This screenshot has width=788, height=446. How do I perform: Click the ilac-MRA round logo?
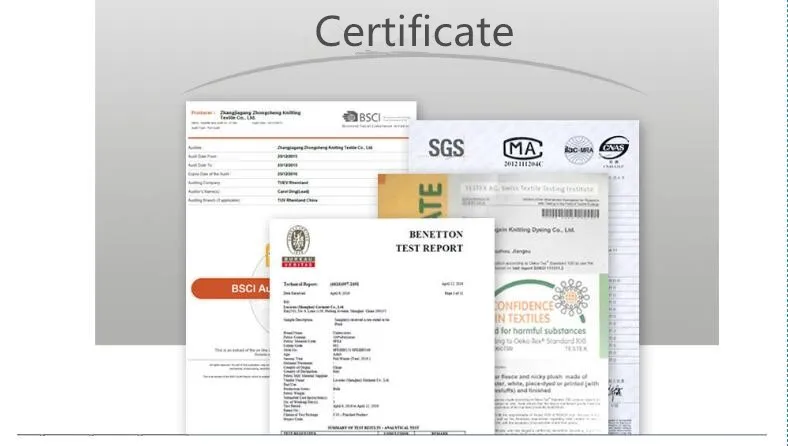(x=578, y=150)
